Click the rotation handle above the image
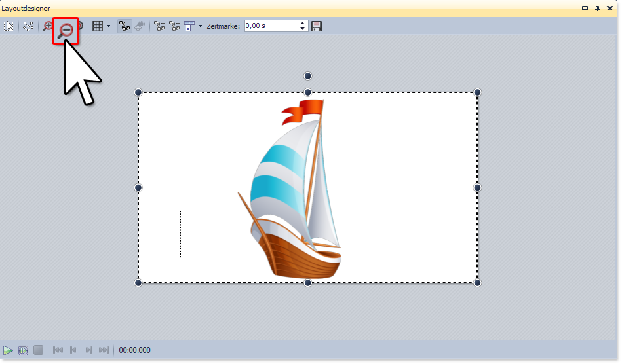622x364 pixels. tap(307, 76)
